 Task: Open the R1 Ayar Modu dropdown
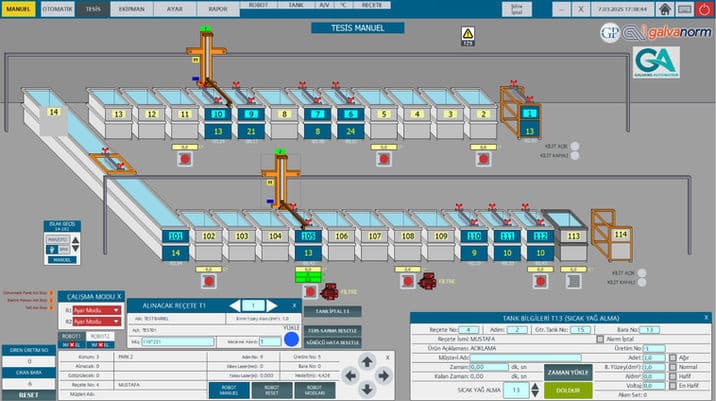click(95, 310)
